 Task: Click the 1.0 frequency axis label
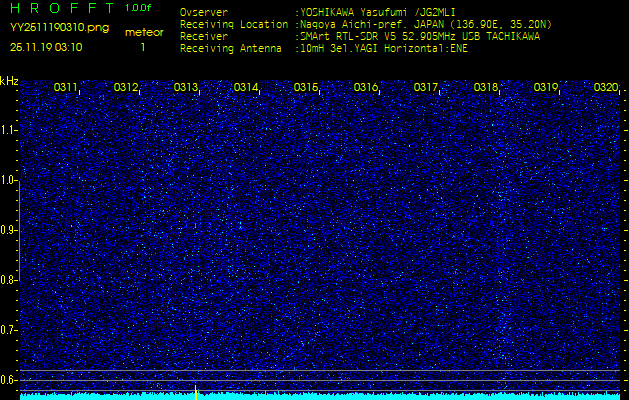coord(9,180)
